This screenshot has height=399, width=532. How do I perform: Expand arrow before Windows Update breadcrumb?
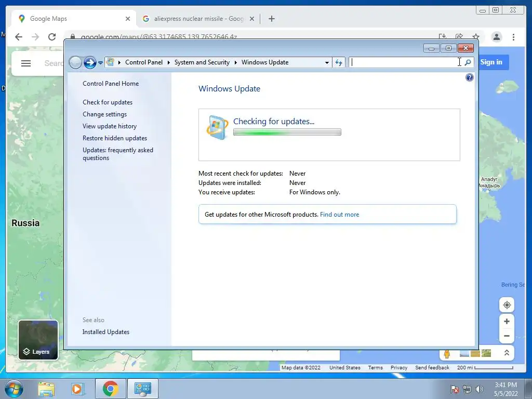tap(235, 62)
